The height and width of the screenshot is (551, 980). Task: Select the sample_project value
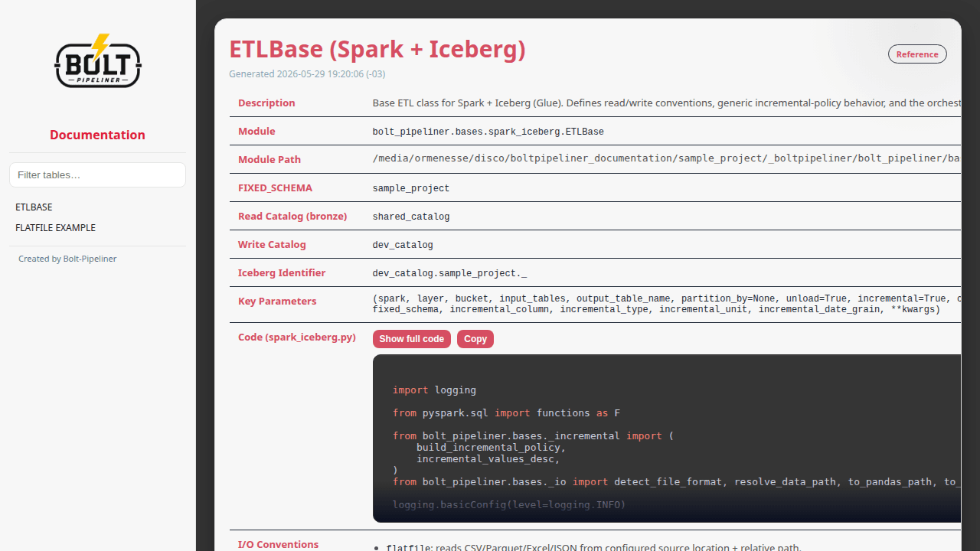[411, 188]
